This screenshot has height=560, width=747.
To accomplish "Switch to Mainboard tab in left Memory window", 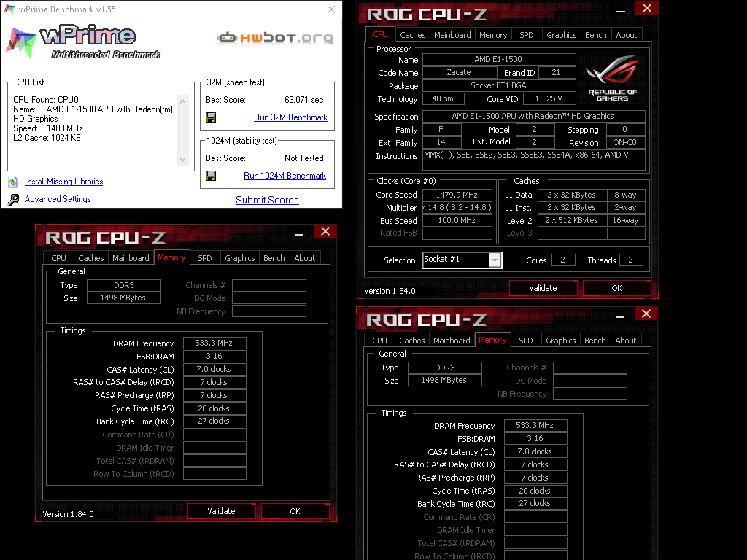I will (x=131, y=257).
